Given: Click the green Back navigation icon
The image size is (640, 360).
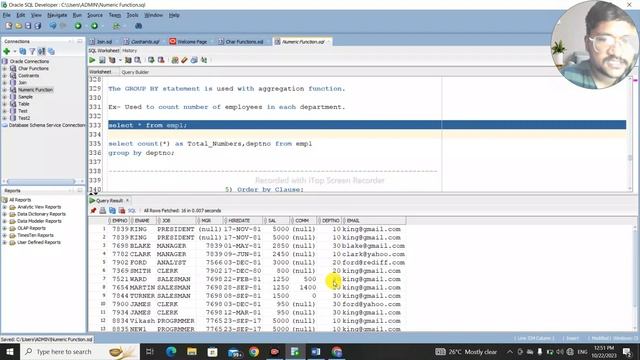Looking at the screenshot, I should point(78,26).
